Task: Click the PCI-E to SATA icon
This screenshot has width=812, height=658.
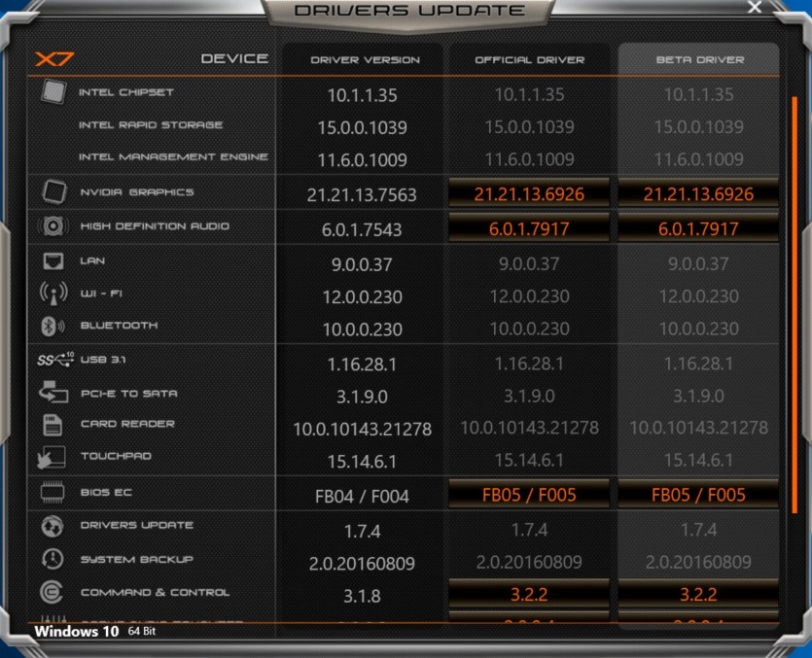Action: tap(53, 392)
